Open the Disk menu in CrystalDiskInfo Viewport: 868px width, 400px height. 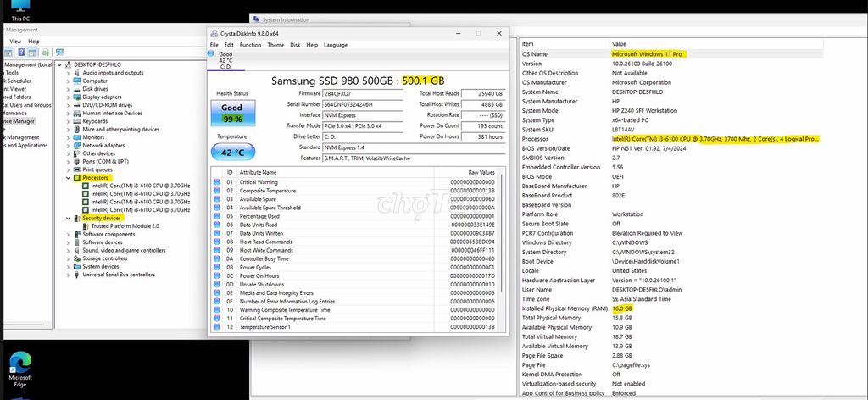click(296, 45)
